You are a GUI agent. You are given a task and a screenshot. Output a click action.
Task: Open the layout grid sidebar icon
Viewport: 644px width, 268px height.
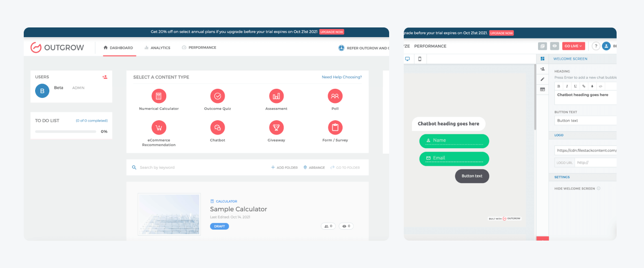click(543, 59)
